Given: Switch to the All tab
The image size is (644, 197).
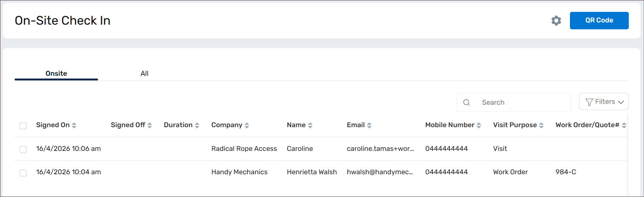Looking at the screenshot, I should coord(144,74).
